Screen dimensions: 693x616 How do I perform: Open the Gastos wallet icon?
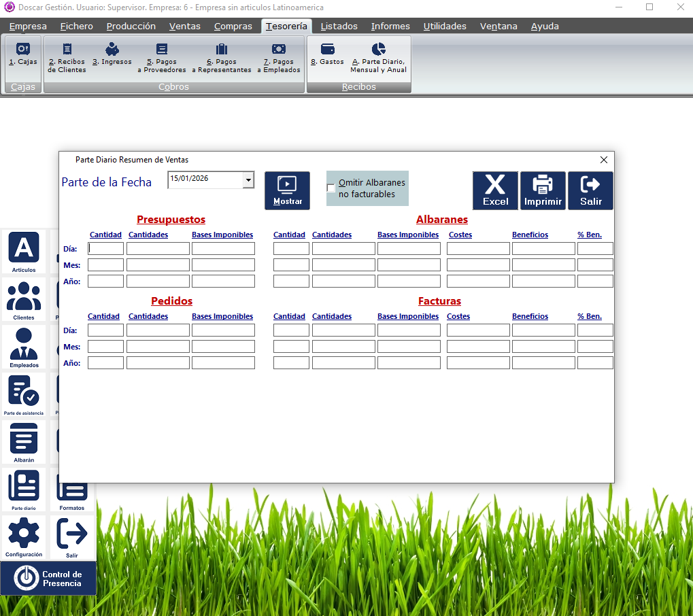pos(327,54)
